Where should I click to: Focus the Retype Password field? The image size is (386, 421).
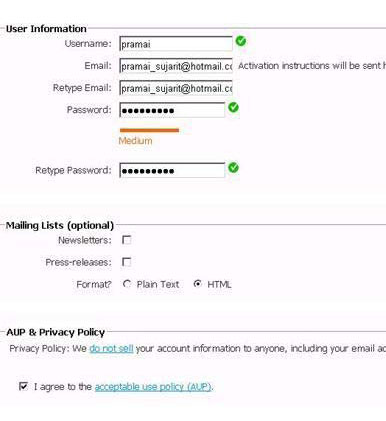172,170
